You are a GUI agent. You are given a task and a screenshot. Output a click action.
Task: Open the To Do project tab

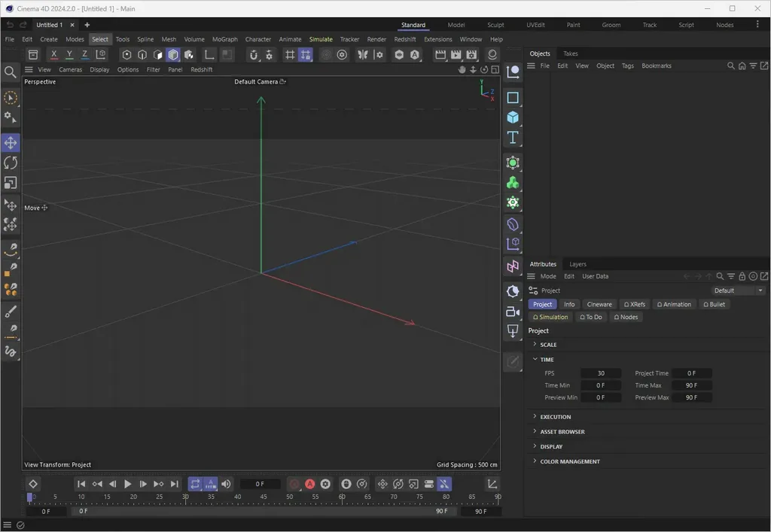click(590, 318)
